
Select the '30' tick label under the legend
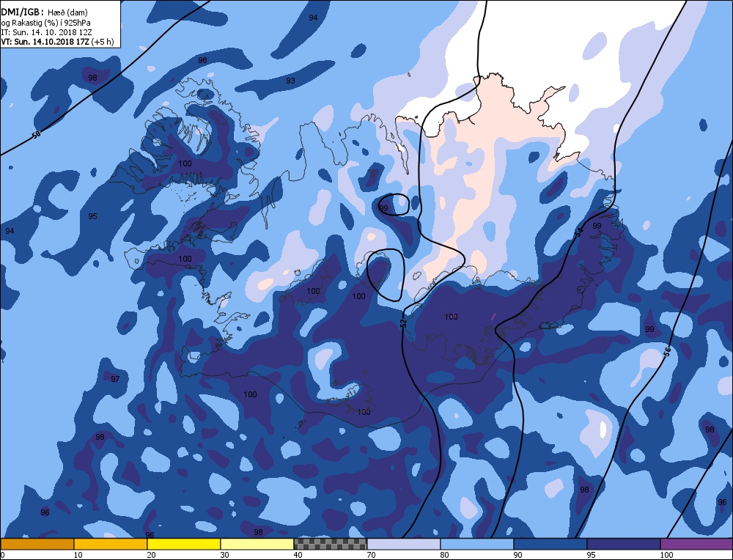click(x=224, y=555)
